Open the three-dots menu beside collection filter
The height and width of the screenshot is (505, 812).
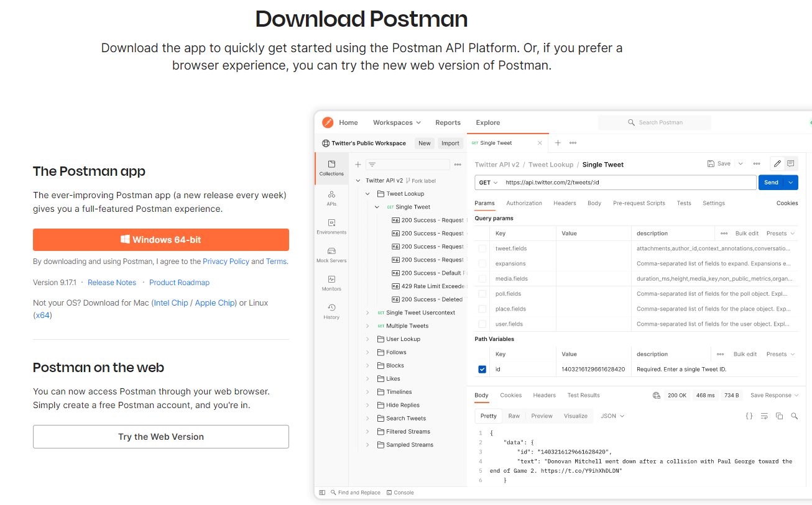458,165
